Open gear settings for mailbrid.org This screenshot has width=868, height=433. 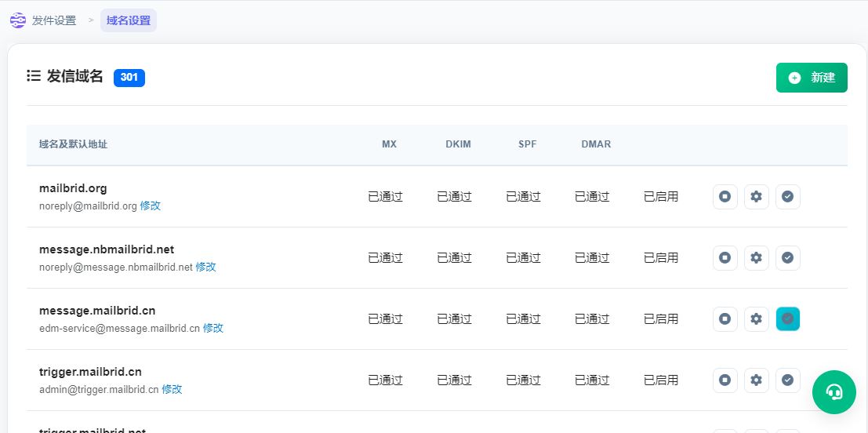coord(757,197)
